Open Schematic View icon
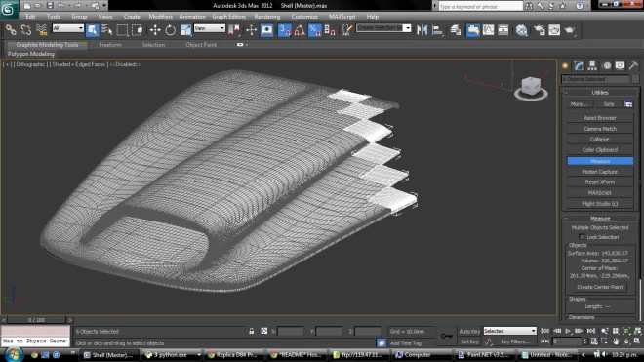The height and width of the screenshot is (362, 644). click(x=503, y=30)
